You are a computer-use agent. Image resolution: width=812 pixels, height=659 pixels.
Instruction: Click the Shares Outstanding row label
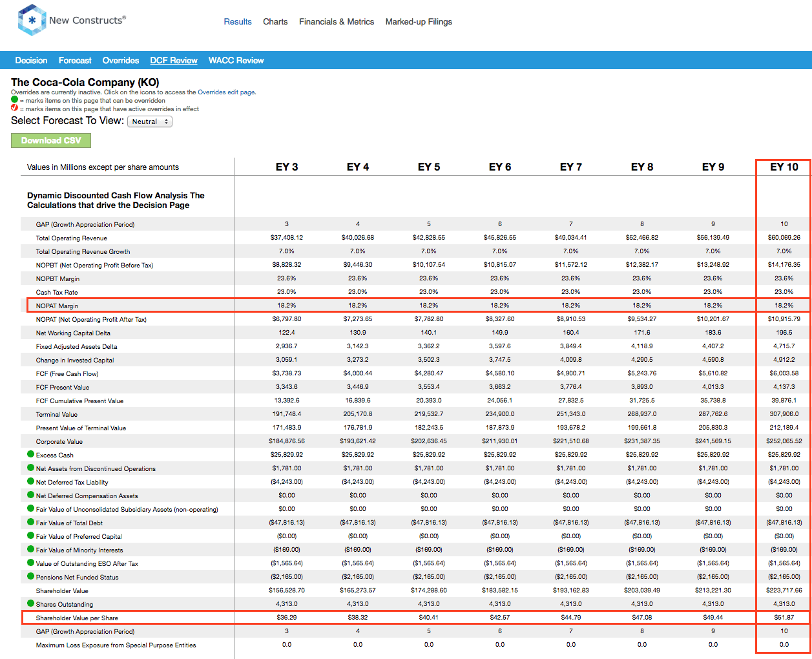(x=65, y=604)
